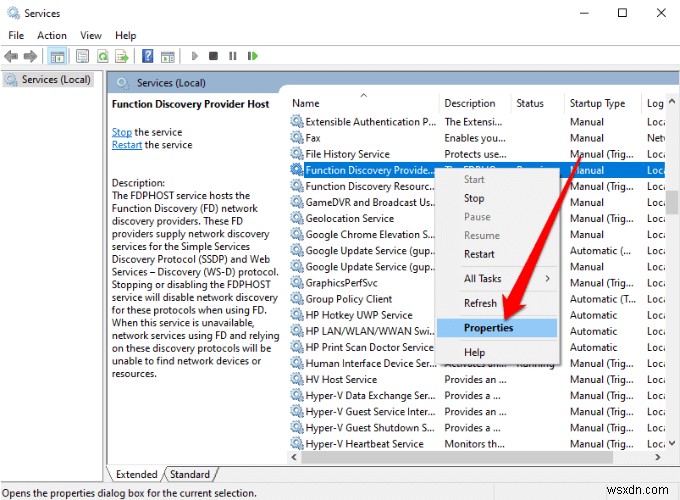This screenshot has width=680, height=500.
Task: Click the Back arrow toolbar icon
Action: point(11,56)
